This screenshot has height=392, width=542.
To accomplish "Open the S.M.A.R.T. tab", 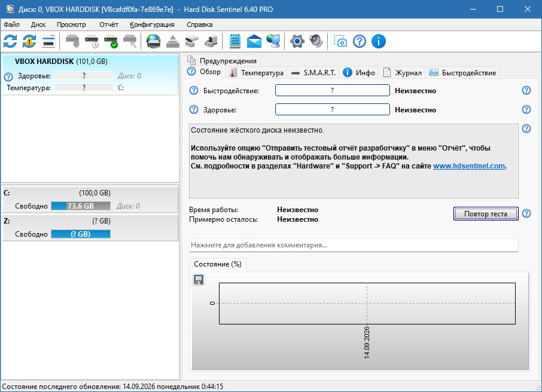I will pyautogui.click(x=313, y=72).
